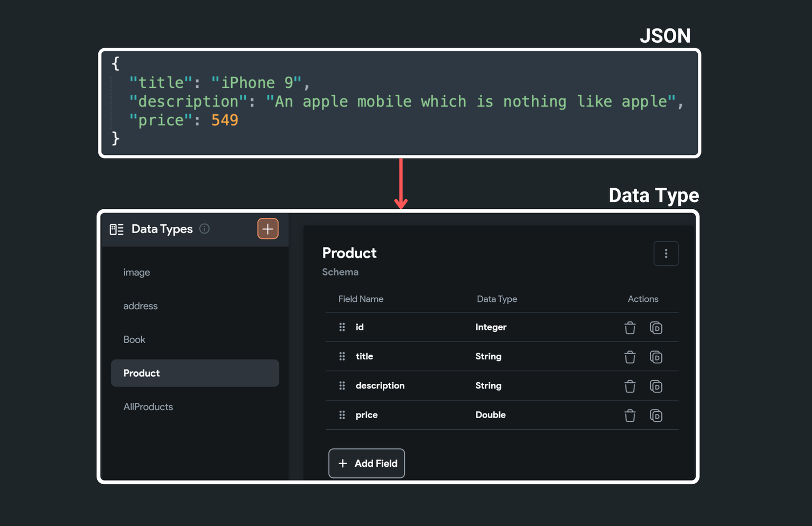The height and width of the screenshot is (526, 812).
Task: Duplicate the price field
Action: (x=656, y=416)
